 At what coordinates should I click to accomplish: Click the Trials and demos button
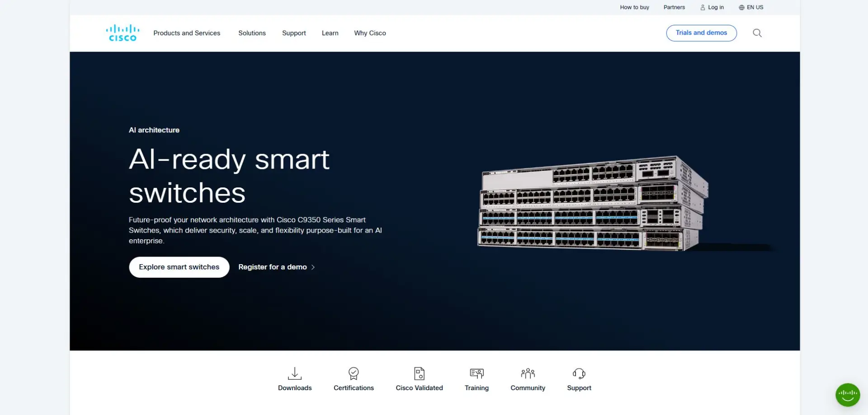click(701, 33)
